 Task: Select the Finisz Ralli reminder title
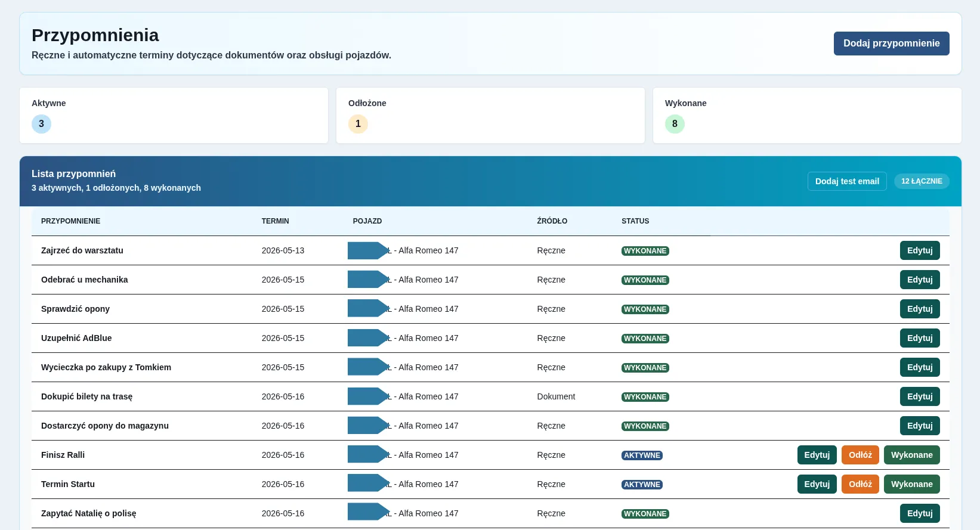click(63, 455)
